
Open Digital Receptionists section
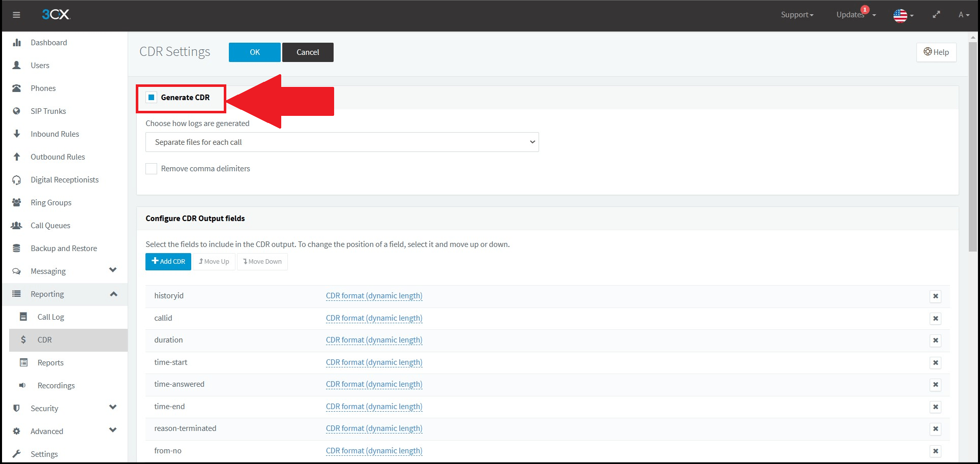click(x=65, y=179)
